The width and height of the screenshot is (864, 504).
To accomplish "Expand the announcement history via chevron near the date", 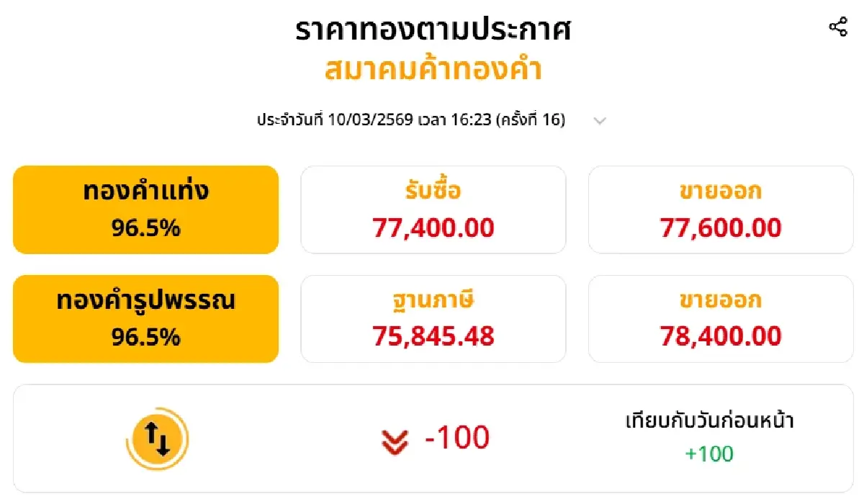I will click(x=600, y=121).
